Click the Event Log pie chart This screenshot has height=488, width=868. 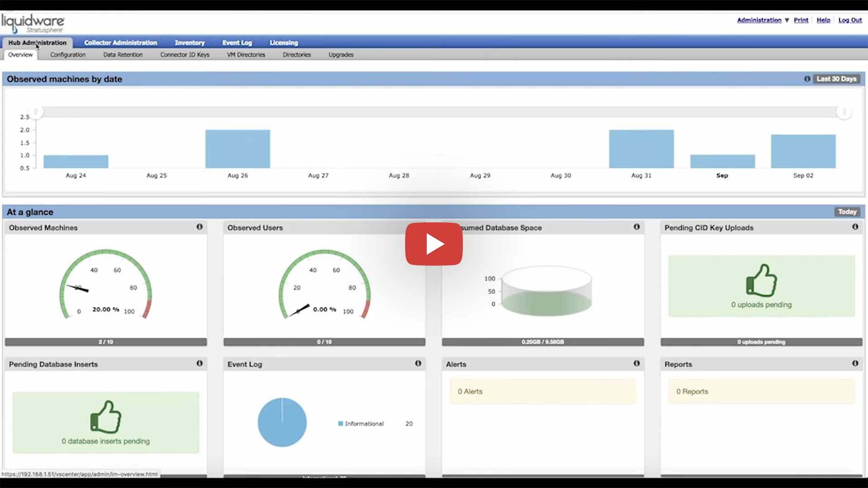282,422
